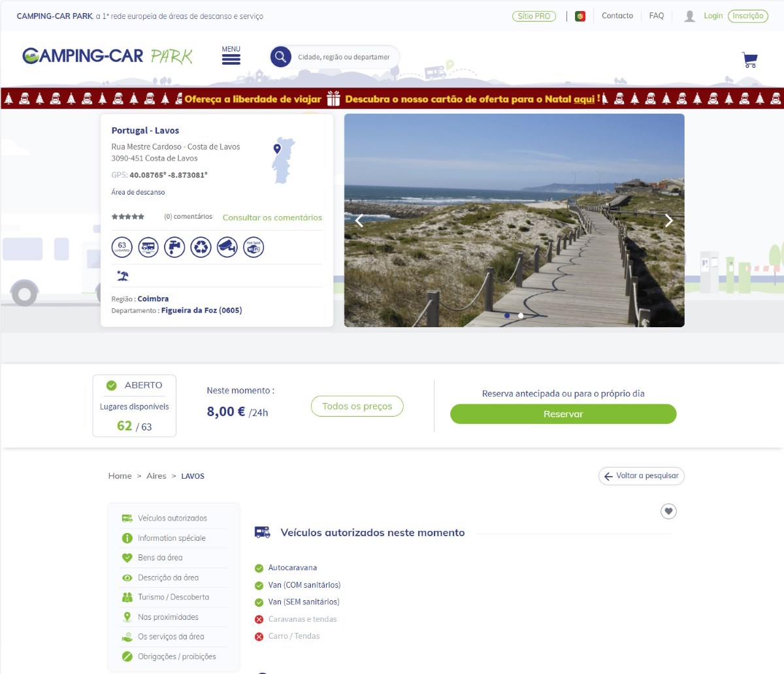Screen dimensions: 784x674
Task: Open the MENU hamburger dropdown
Action: 231,56
